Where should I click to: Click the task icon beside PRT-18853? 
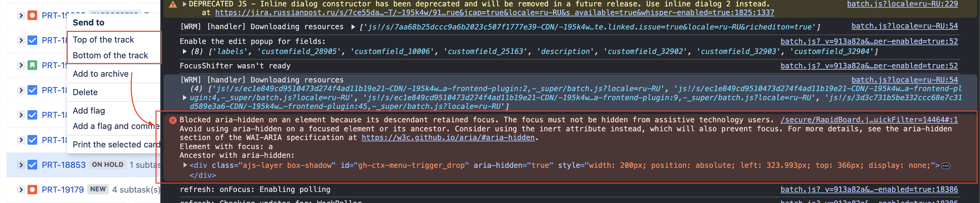click(32, 164)
